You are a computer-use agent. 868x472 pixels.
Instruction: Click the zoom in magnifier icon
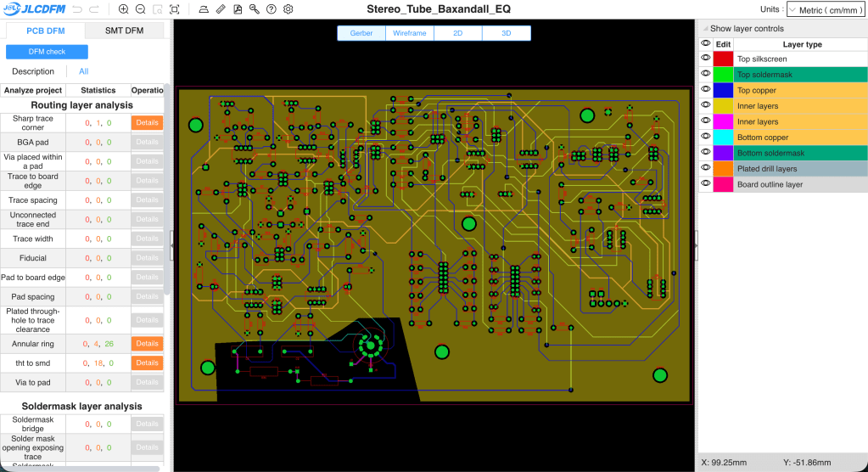pyautogui.click(x=124, y=9)
